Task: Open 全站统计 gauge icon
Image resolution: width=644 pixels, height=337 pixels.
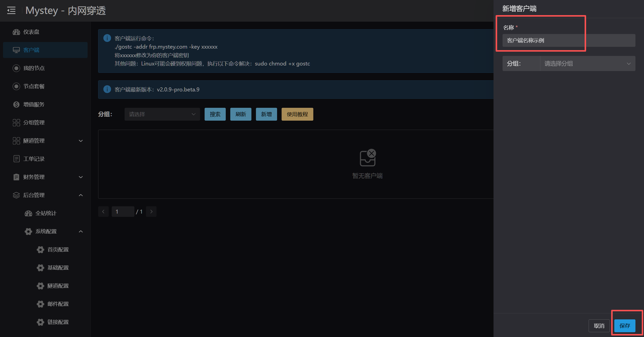Action: (x=28, y=213)
